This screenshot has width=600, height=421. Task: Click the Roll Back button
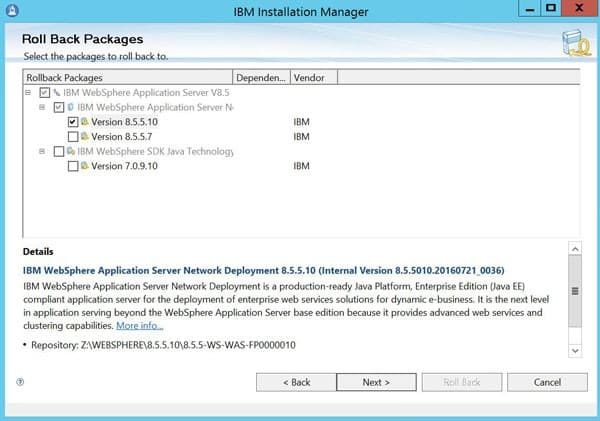[462, 382]
